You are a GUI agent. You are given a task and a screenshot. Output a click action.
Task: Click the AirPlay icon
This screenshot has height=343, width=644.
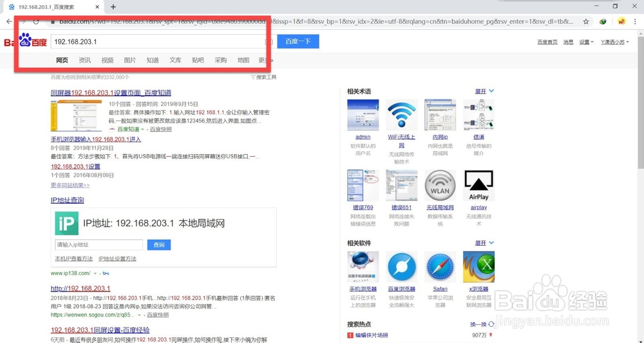[x=478, y=186]
